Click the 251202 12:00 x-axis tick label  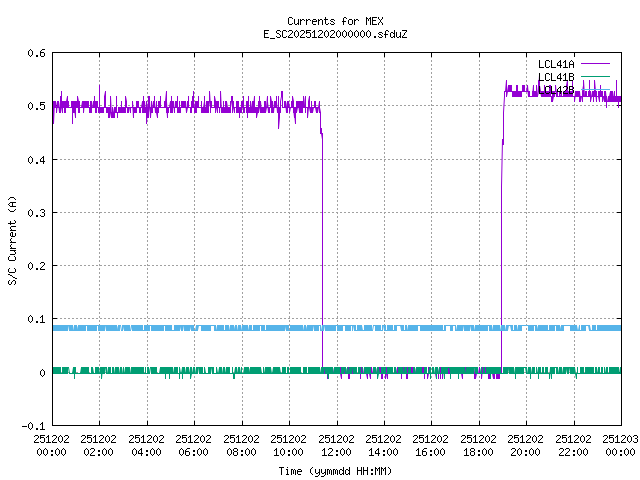coord(336,445)
